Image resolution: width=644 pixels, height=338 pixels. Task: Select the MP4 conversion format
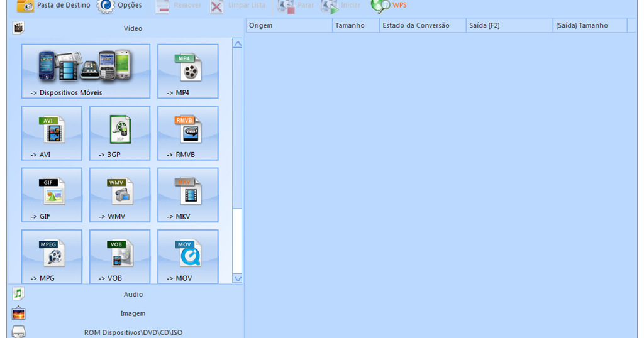click(x=188, y=72)
